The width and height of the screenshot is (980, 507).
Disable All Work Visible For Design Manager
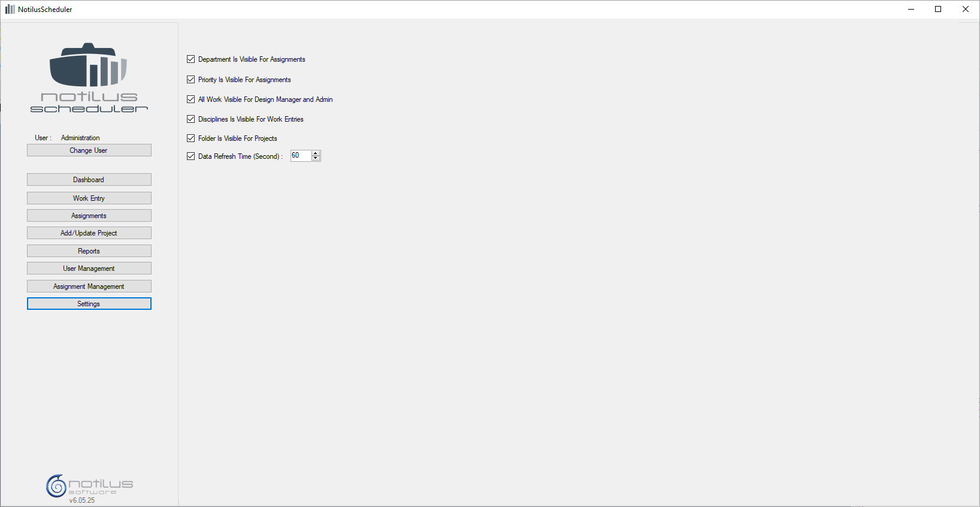click(191, 99)
